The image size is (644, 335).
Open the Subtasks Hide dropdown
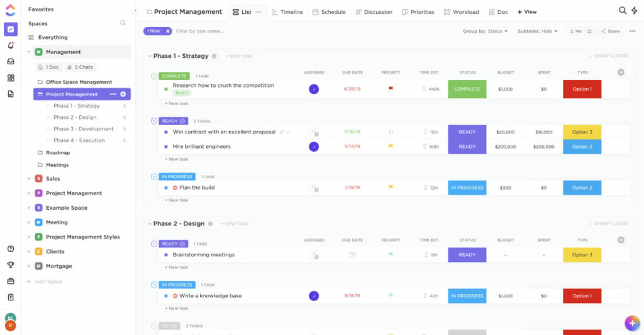point(538,31)
